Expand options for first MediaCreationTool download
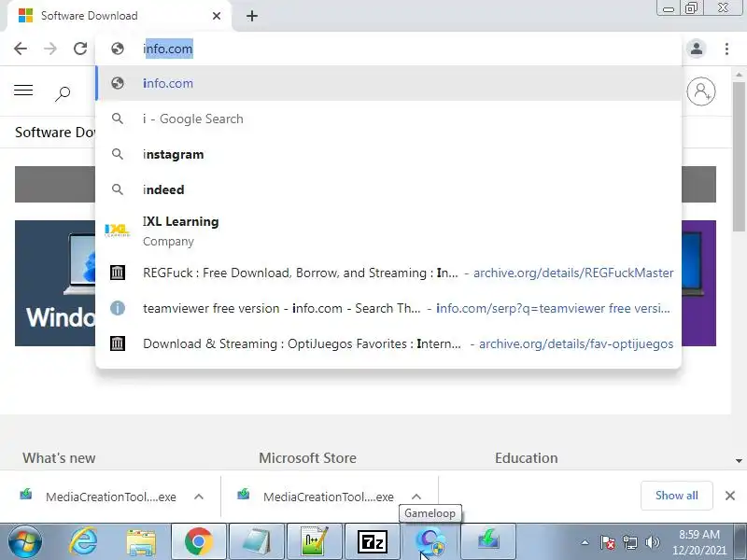This screenshot has width=747, height=560. [x=199, y=497]
